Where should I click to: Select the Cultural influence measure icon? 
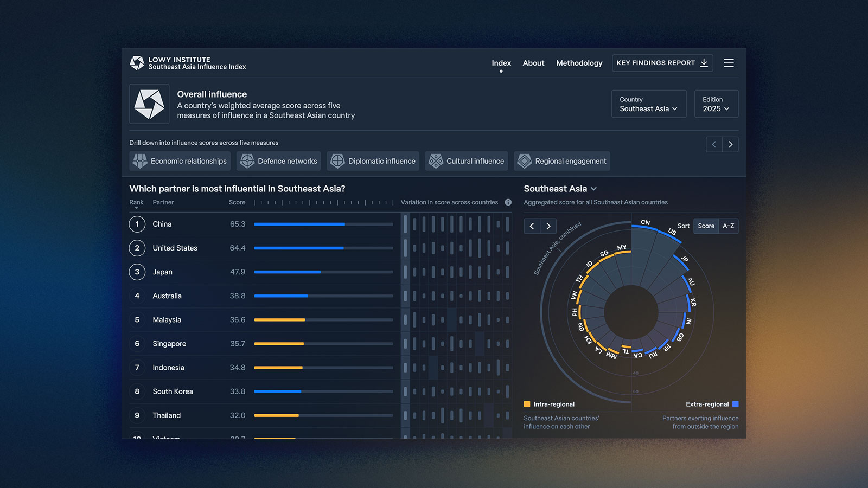click(436, 161)
